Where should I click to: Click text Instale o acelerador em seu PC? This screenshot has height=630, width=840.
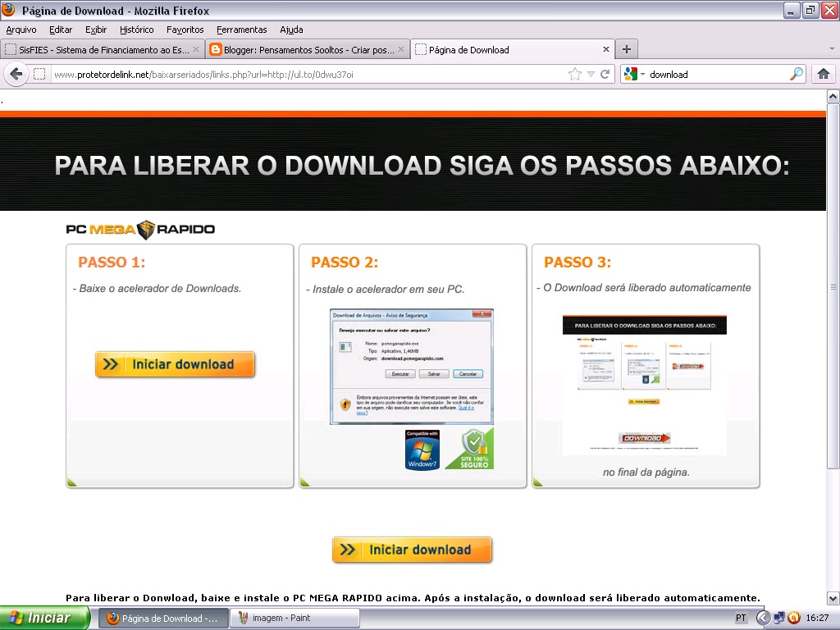click(385, 290)
